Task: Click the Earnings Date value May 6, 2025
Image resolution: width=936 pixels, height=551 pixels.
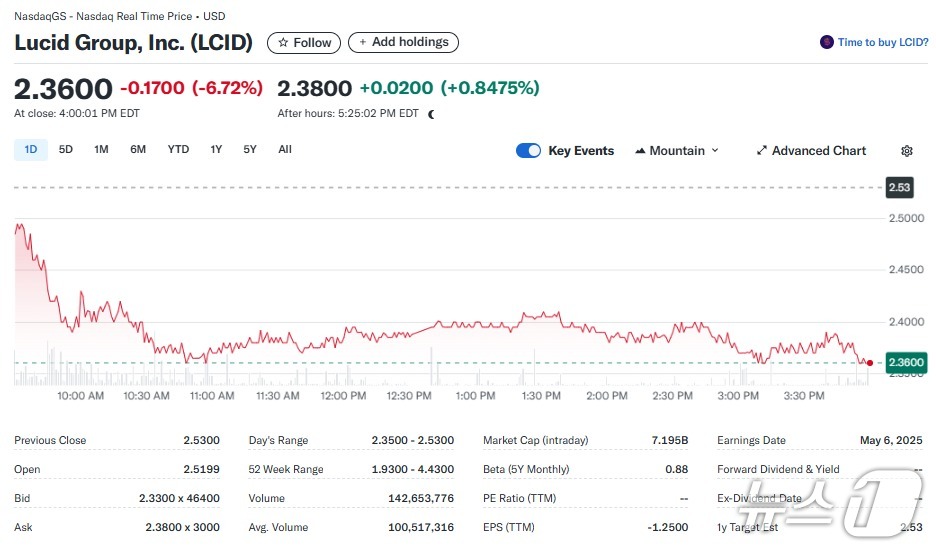Action: pyautogui.click(x=891, y=441)
